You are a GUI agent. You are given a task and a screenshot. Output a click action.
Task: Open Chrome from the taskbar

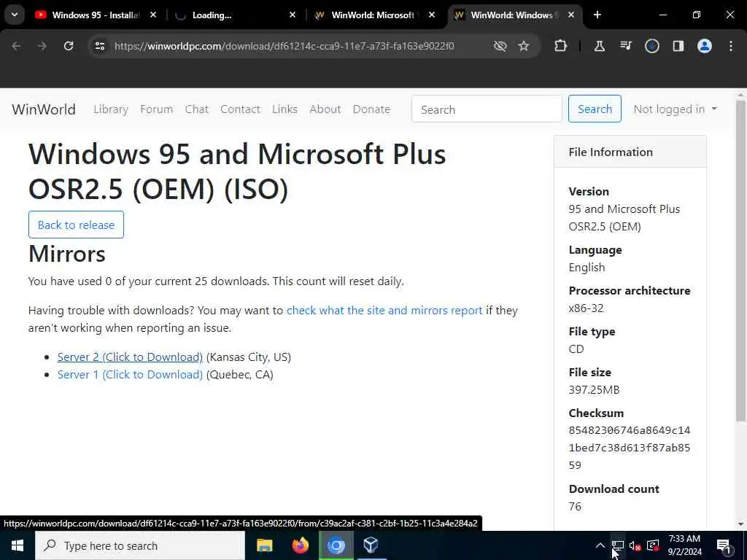click(x=336, y=545)
